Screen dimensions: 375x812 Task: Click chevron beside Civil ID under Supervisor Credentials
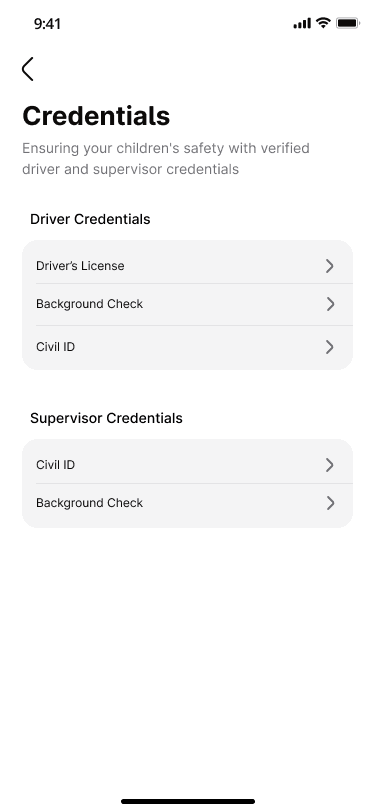329,465
